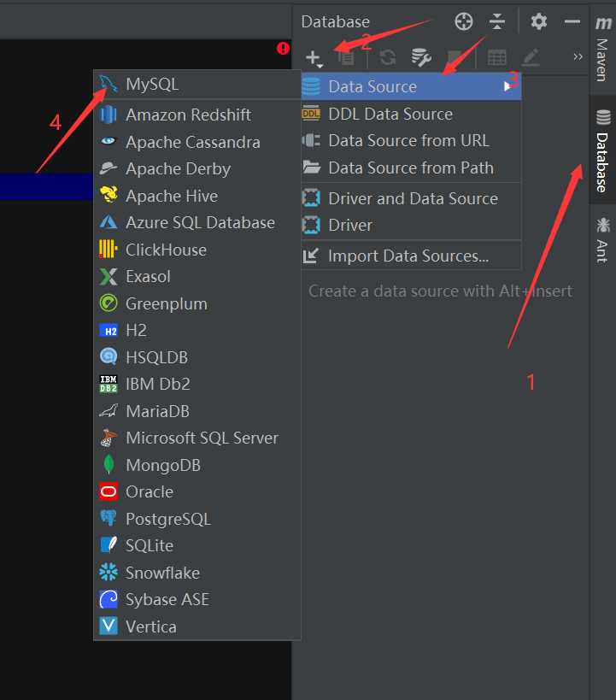Click the ClickHouse yellow bars icon
Screen dimensions: 616x700
coord(108,250)
